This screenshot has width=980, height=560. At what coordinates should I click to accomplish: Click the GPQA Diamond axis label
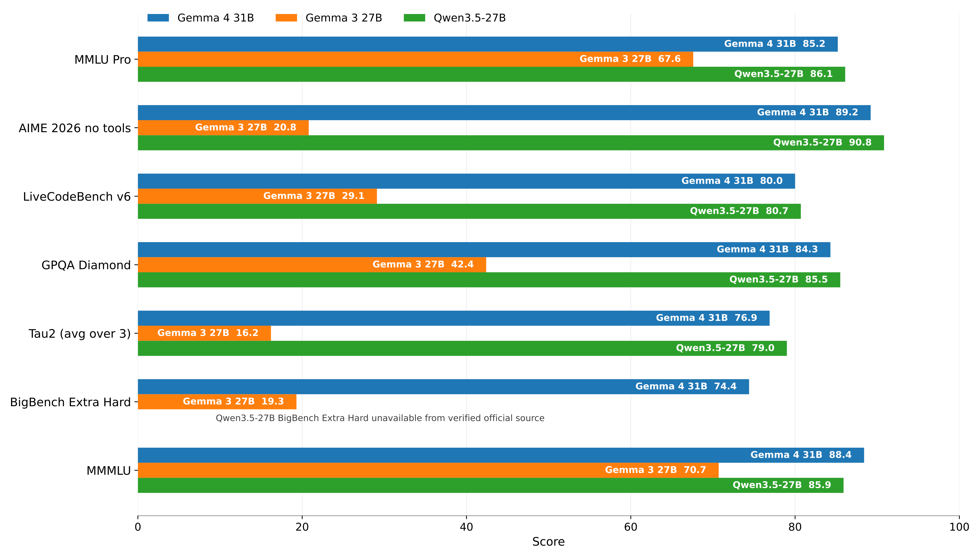[86, 265]
